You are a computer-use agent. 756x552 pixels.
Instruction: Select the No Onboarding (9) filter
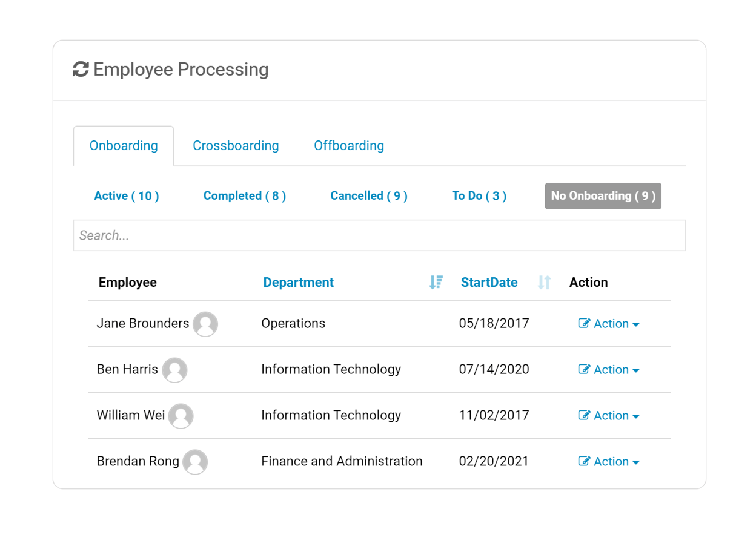(602, 195)
